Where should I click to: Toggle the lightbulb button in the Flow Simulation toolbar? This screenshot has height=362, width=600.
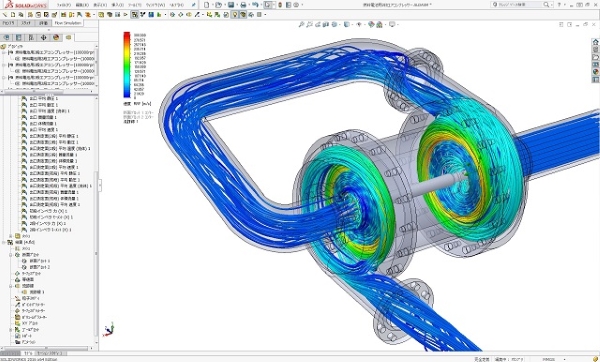[235, 15]
